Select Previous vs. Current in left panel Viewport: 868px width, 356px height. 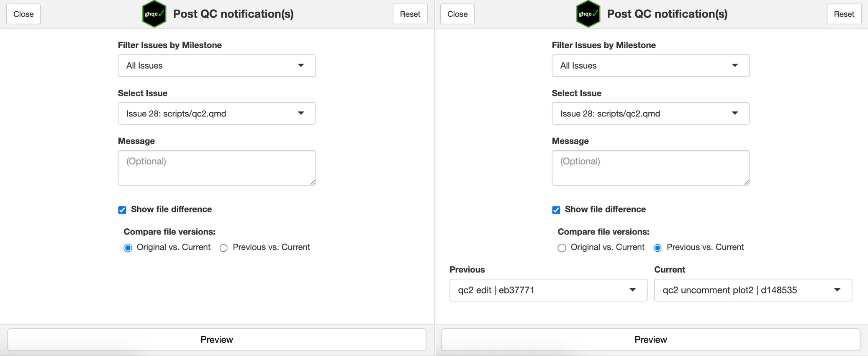click(x=224, y=248)
